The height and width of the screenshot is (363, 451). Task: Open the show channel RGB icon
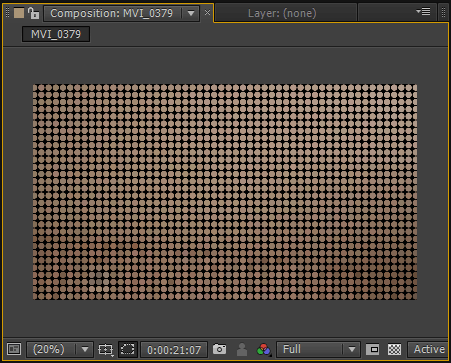pos(264,350)
